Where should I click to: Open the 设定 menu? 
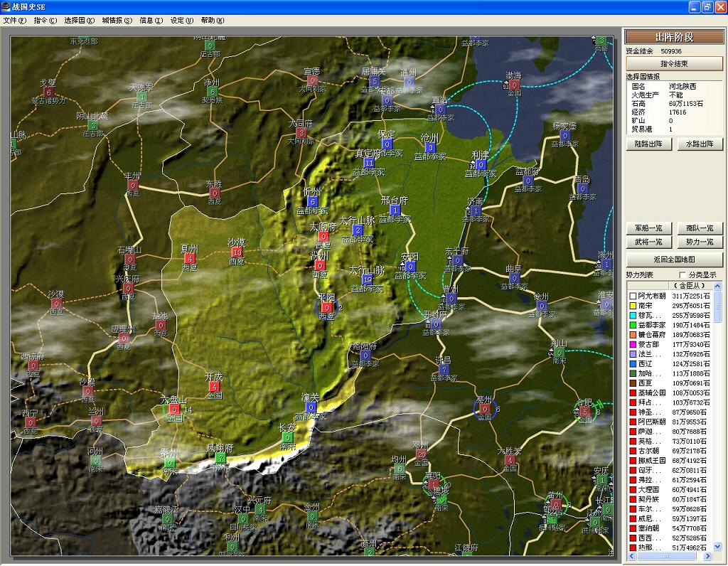pyautogui.click(x=181, y=21)
